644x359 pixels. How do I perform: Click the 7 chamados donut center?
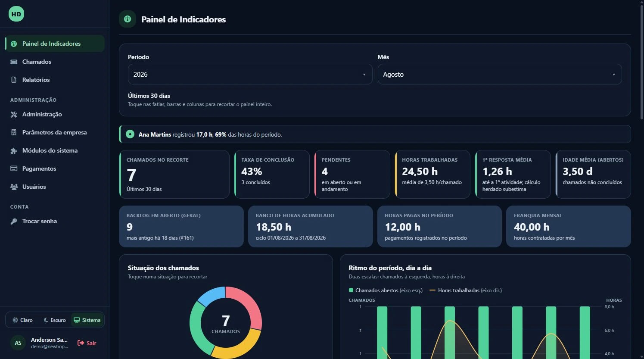[226, 323]
